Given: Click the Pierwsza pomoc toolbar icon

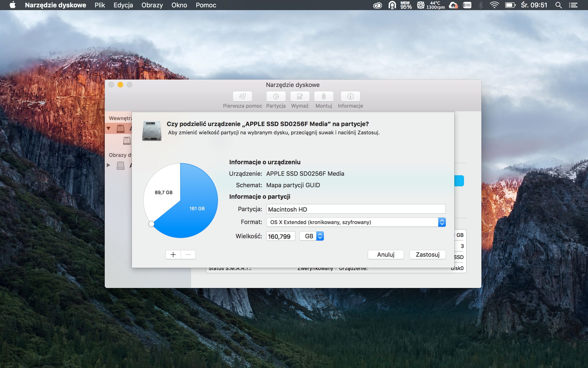Looking at the screenshot, I should [242, 97].
